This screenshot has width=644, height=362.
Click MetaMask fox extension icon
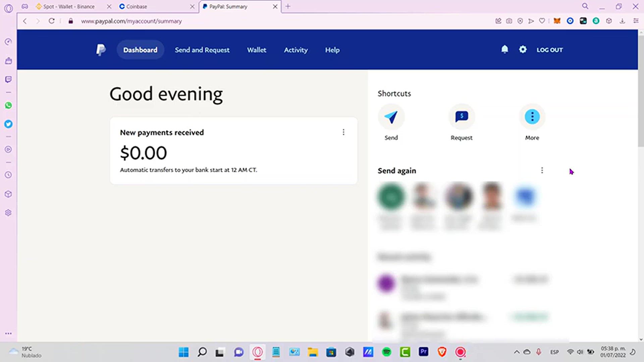coord(557,21)
